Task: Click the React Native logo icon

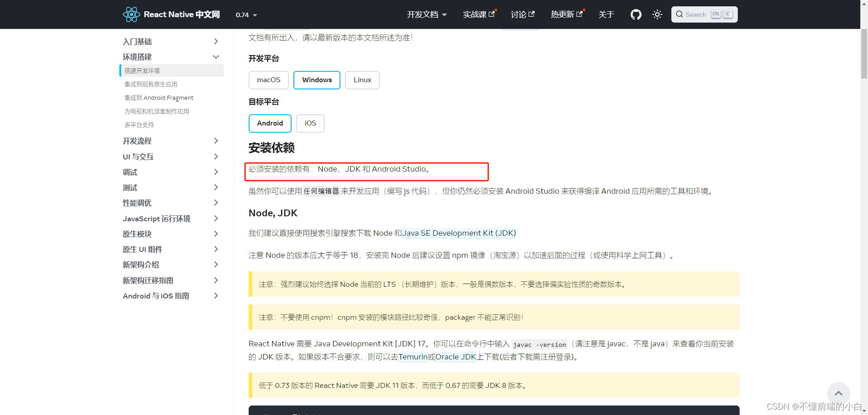Action: click(131, 14)
